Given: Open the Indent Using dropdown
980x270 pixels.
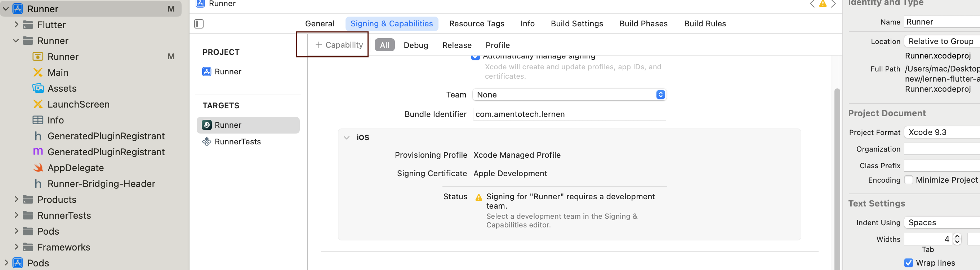Looking at the screenshot, I should (942, 222).
